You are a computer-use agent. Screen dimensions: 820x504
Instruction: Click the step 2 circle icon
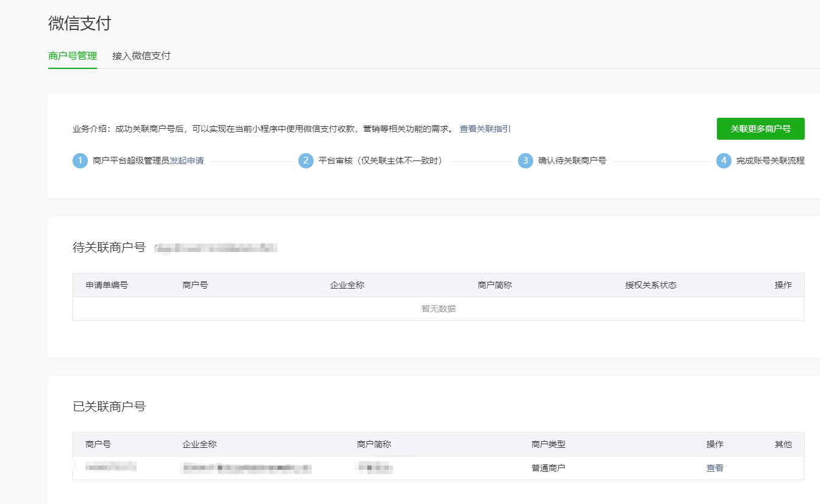point(306,161)
